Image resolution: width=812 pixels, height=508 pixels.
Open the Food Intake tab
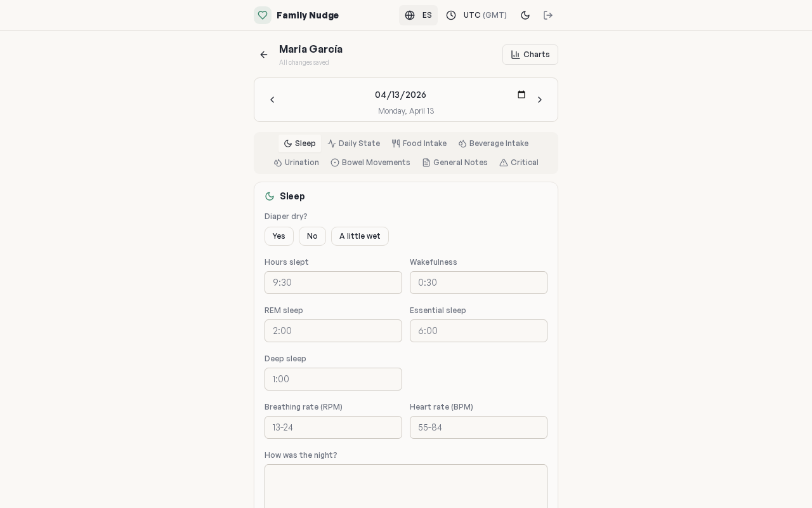pyautogui.click(x=419, y=144)
